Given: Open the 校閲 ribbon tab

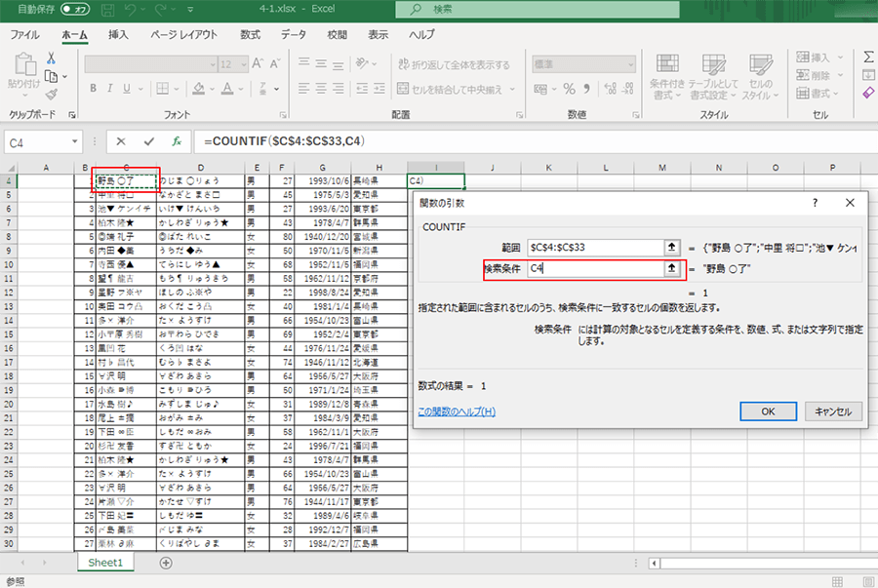Looking at the screenshot, I should click(338, 35).
